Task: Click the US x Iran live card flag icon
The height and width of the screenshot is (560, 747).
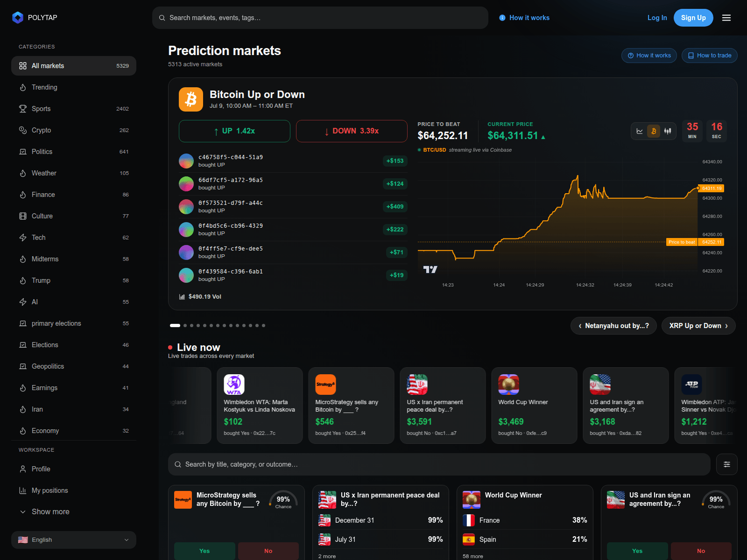Action: 417,385
